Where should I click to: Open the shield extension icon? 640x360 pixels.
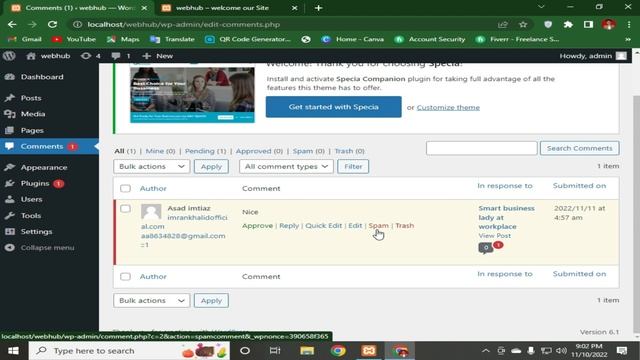pyautogui.click(x=548, y=24)
